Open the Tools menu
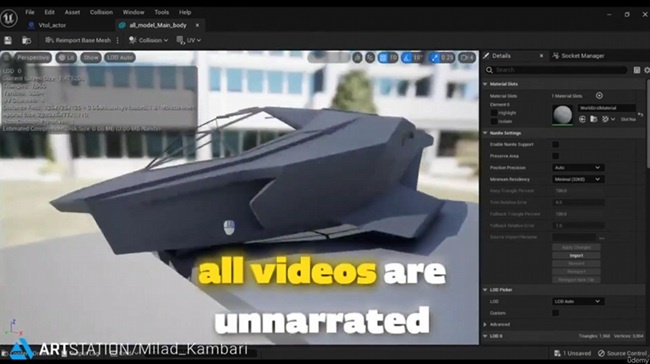Image resolution: width=650 pixels, height=364 pixels. (x=162, y=12)
